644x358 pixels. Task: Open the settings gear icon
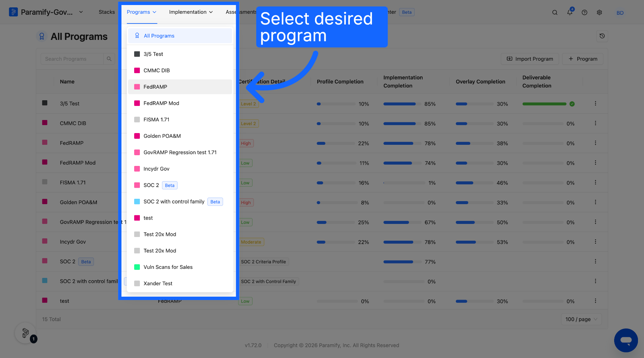(x=599, y=12)
